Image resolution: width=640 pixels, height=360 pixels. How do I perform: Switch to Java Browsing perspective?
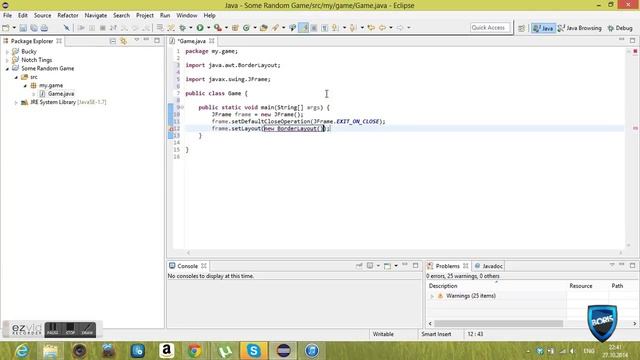580,28
